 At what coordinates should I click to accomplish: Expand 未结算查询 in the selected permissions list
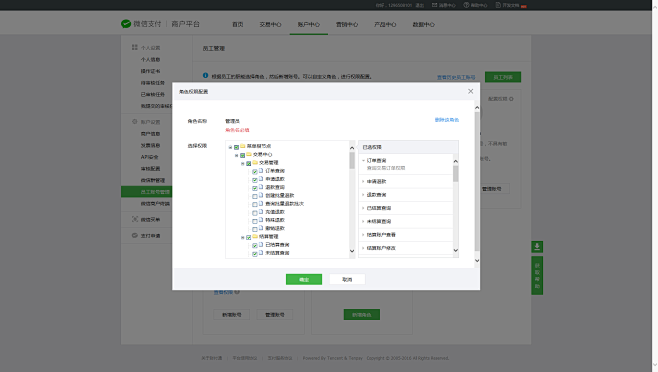(363, 221)
